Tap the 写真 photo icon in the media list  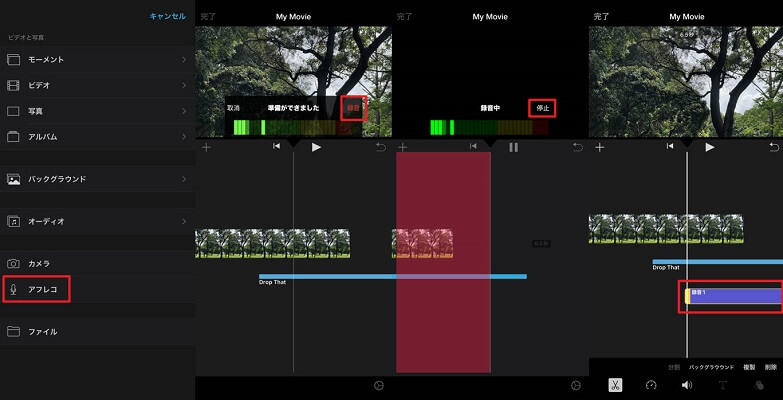point(13,111)
